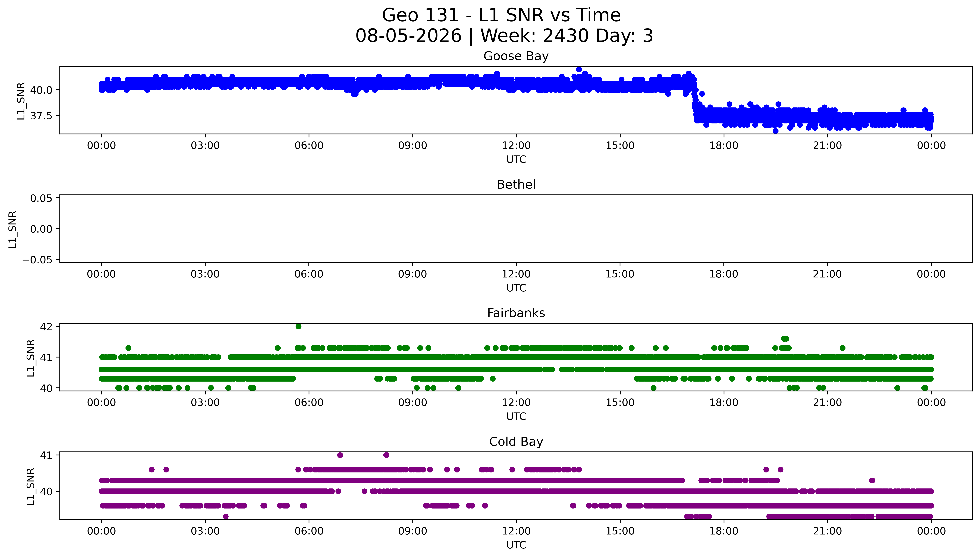Click inside the empty Bethel plot area
Image resolution: width=980 pixels, height=558 pixels.
[516, 229]
